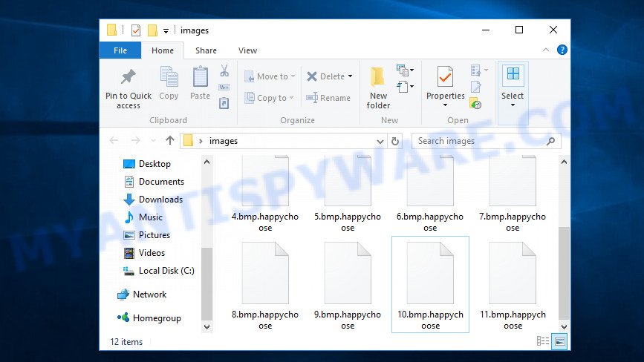The width and height of the screenshot is (644, 362).
Task: Click the Open icon in Open group
Action: point(475,70)
